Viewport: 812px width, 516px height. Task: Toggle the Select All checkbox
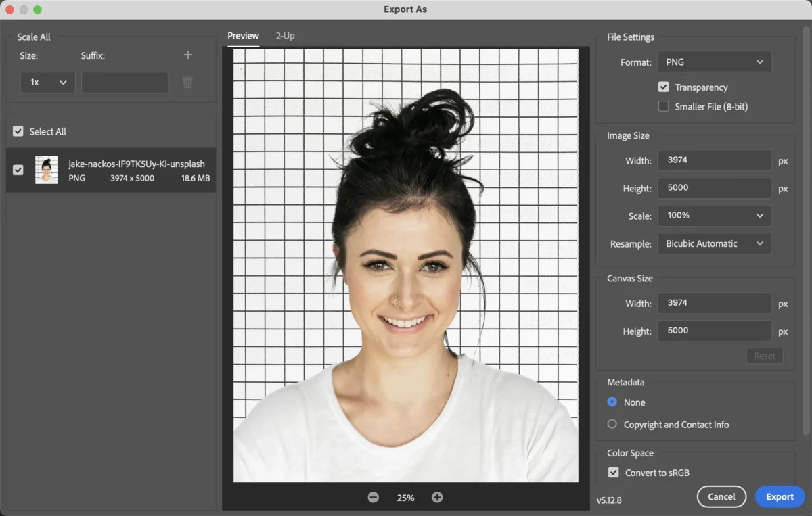(x=18, y=131)
